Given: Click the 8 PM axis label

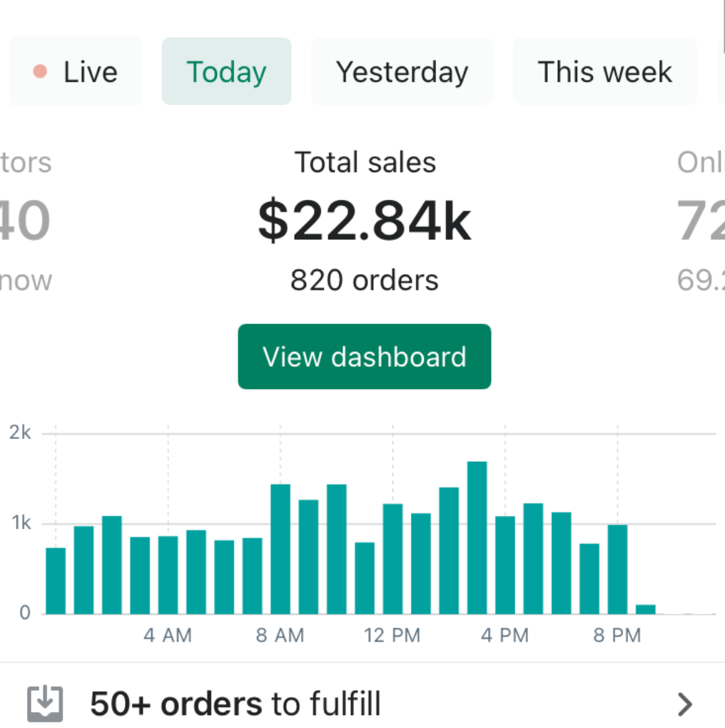Looking at the screenshot, I should [x=617, y=635].
